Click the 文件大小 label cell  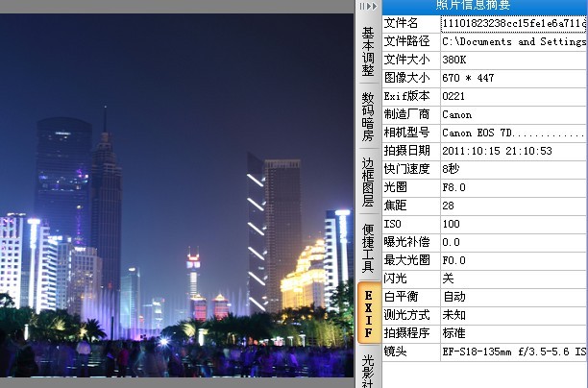point(411,60)
